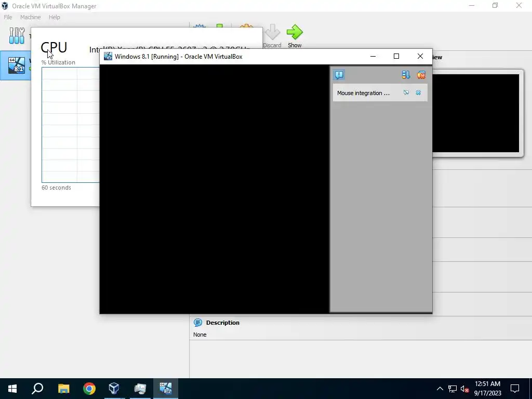Image resolution: width=532 pixels, height=399 pixels.
Task: Click the network icon in system tray
Action: (x=453, y=389)
